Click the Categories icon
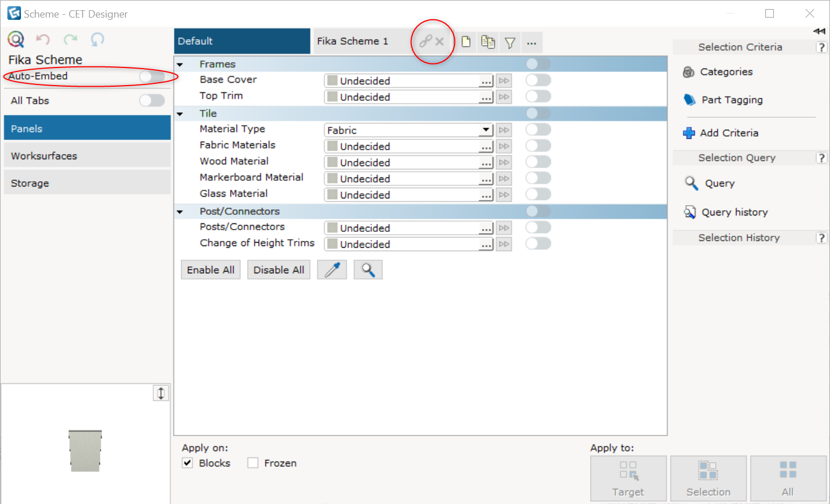The width and height of the screenshot is (830, 504). point(689,72)
